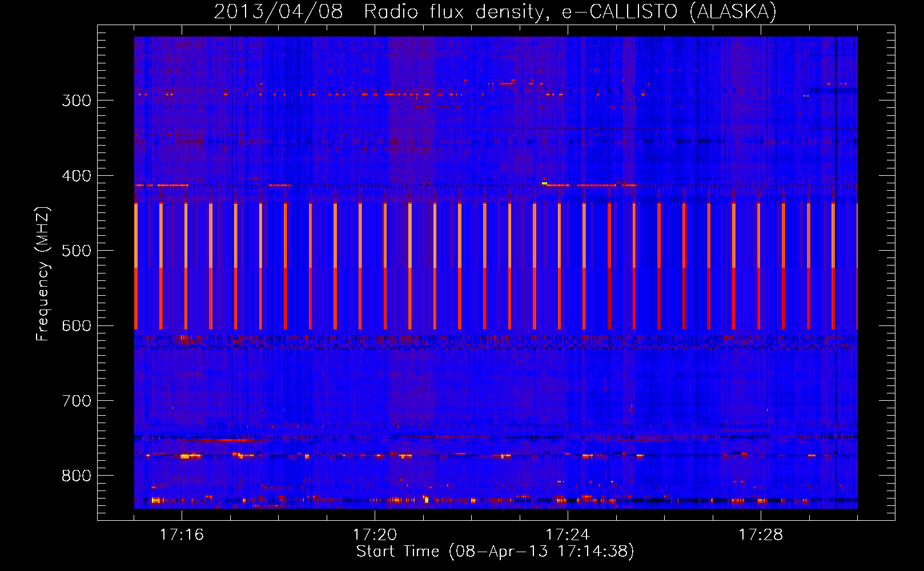Select the 800 frequency tick label
Viewport: 924px width, 571px height.
77,476
